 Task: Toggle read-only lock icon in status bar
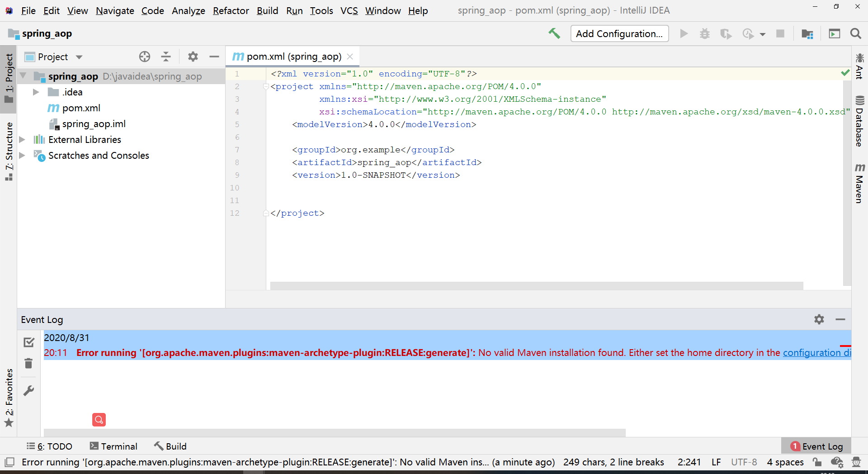817,462
